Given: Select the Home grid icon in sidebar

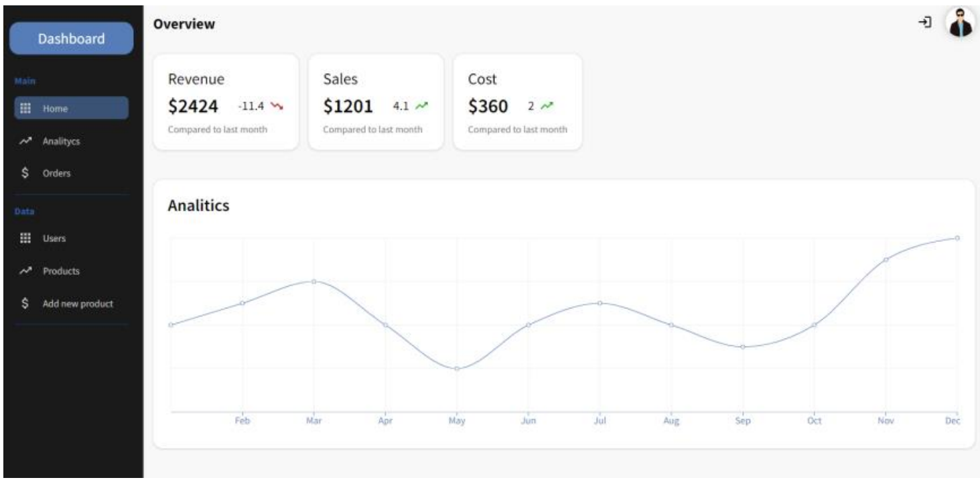Looking at the screenshot, I should [x=25, y=108].
